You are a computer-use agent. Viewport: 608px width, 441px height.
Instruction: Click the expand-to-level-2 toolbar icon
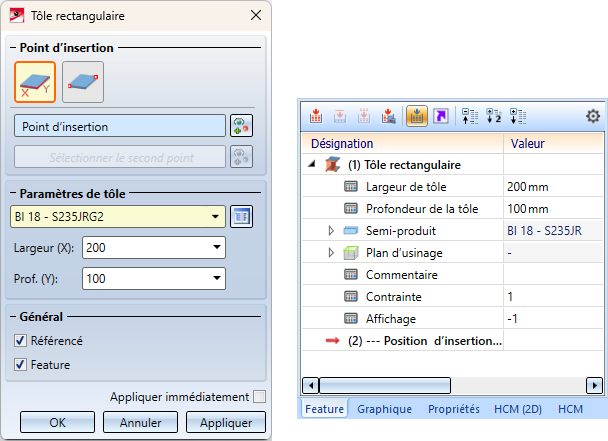click(x=494, y=116)
